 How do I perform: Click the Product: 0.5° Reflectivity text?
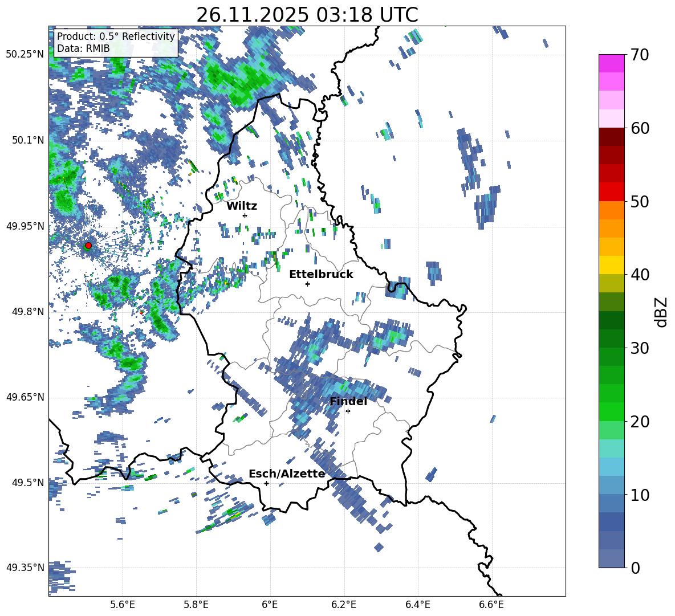tap(116, 36)
